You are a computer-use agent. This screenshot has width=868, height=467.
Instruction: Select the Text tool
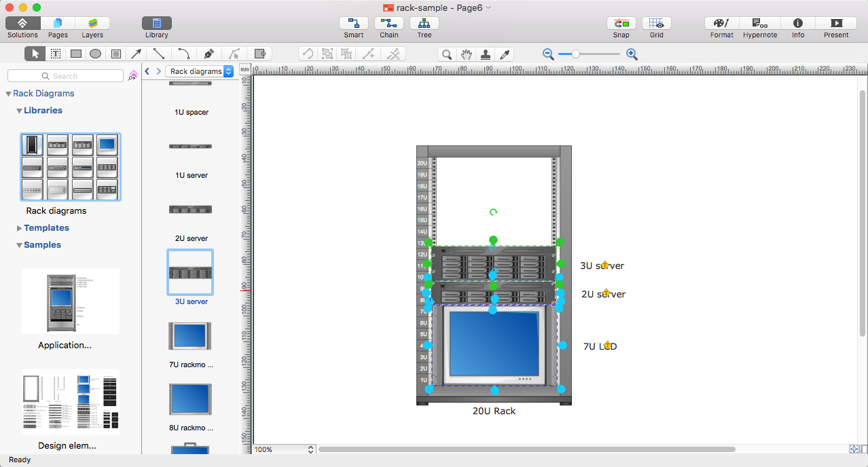click(x=55, y=53)
